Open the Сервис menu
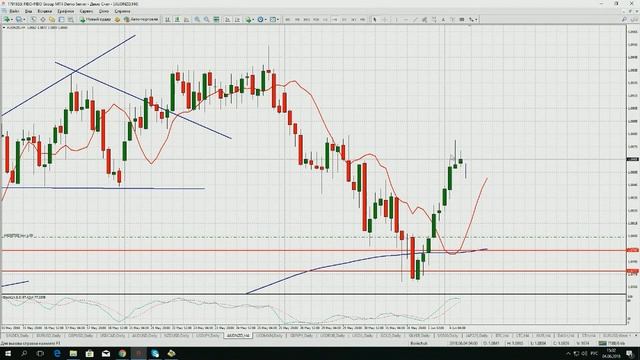640x360 pixels. point(86,11)
